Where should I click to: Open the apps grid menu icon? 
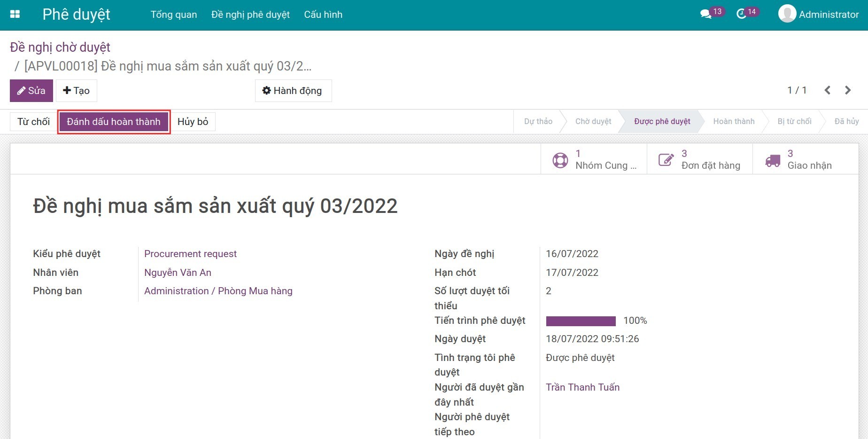[x=15, y=14]
